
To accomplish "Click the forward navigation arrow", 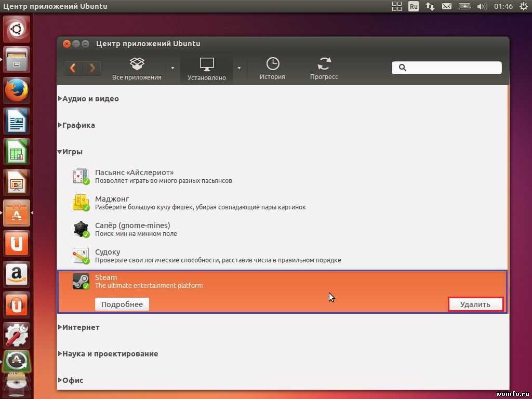I will pyautogui.click(x=92, y=68).
